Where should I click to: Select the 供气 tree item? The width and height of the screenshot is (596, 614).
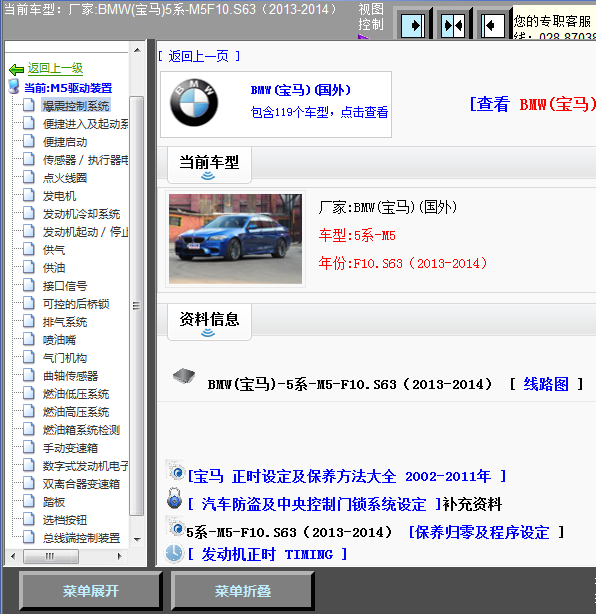pyautogui.click(x=54, y=250)
